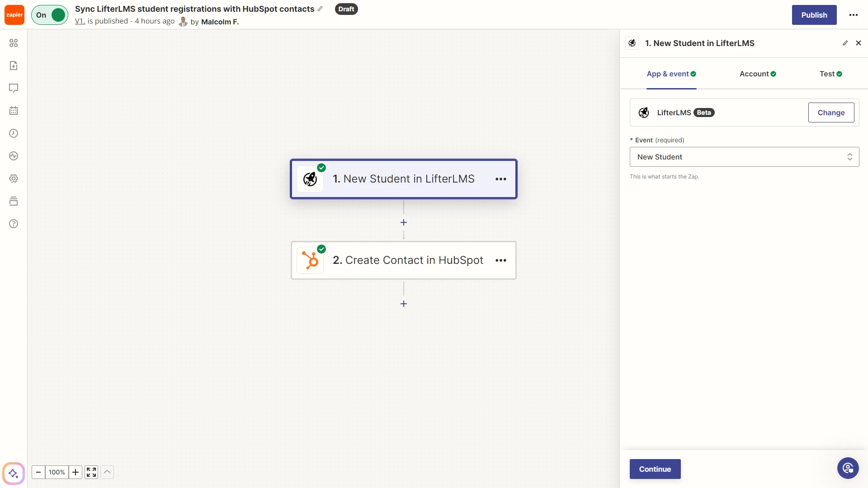Click the fit-to-view expand icon
Image resolution: width=868 pixels, height=488 pixels.
[x=91, y=472]
